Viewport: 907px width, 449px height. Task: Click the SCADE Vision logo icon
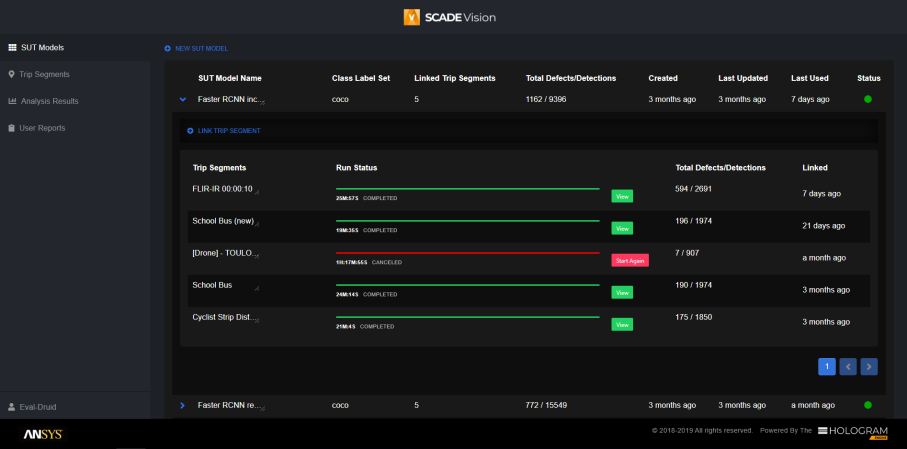(x=412, y=17)
